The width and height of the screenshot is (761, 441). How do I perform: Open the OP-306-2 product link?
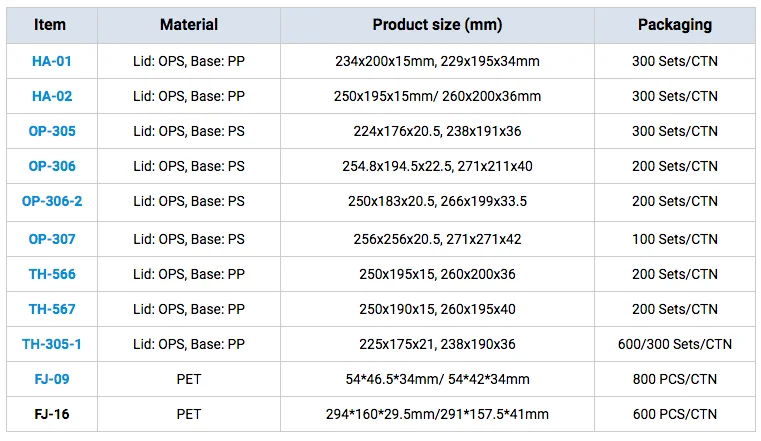pos(52,202)
